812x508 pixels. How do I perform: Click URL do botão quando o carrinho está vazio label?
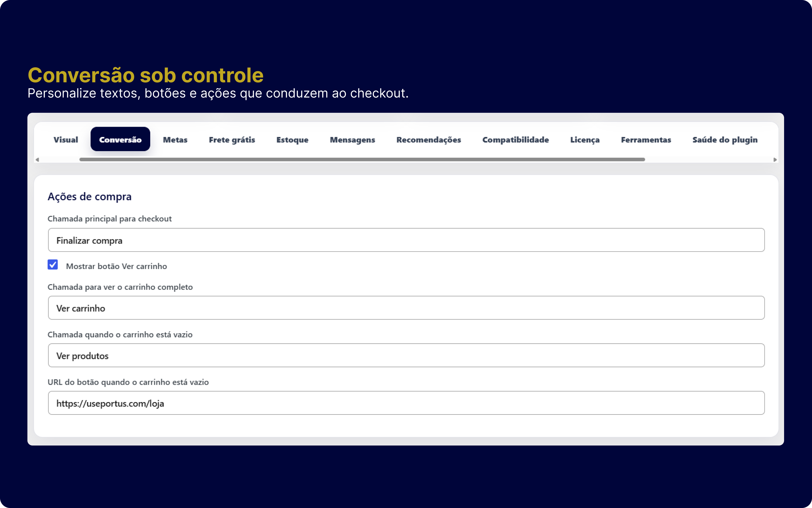tap(128, 382)
